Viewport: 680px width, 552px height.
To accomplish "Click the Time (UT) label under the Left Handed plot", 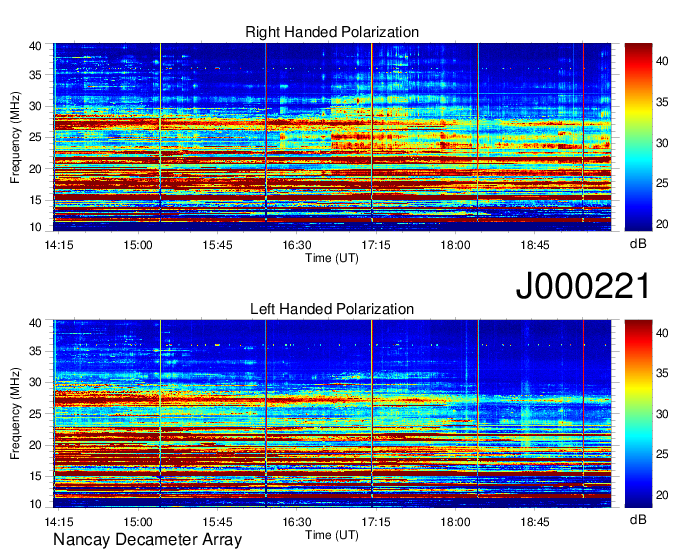I will pos(332,535).
